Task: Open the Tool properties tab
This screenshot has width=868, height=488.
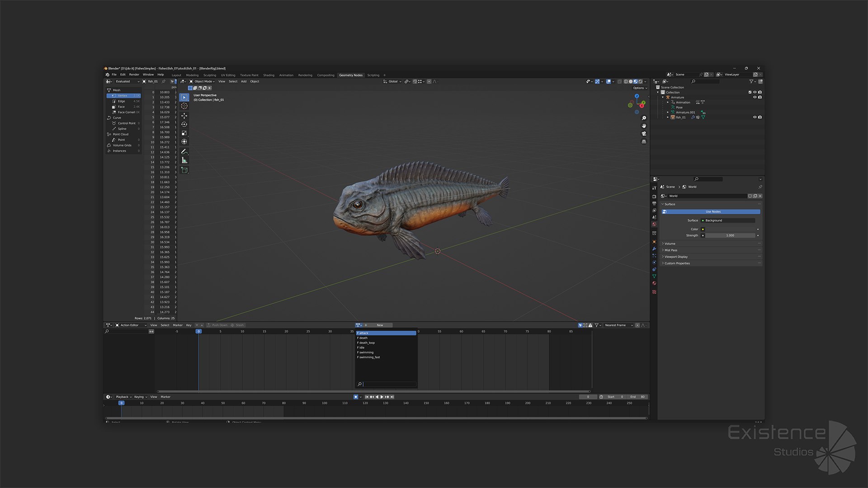Action: 654,188
